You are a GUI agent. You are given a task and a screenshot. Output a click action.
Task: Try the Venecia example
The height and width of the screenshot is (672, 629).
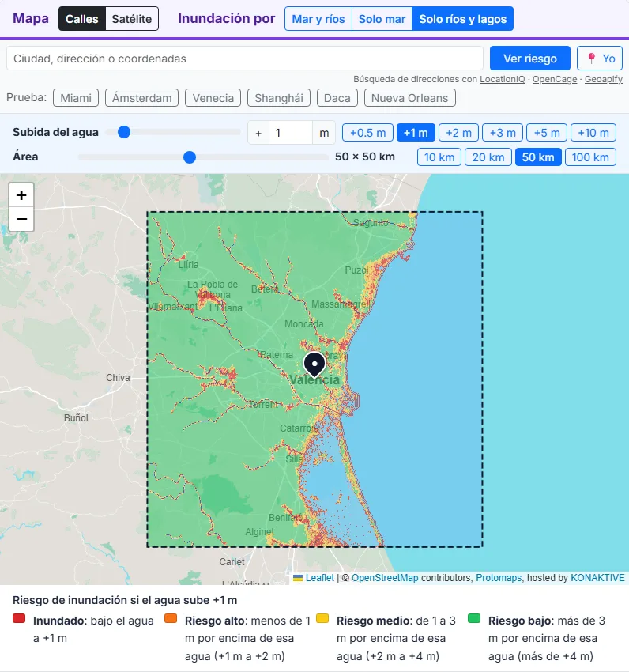click(x=213, y=98)
